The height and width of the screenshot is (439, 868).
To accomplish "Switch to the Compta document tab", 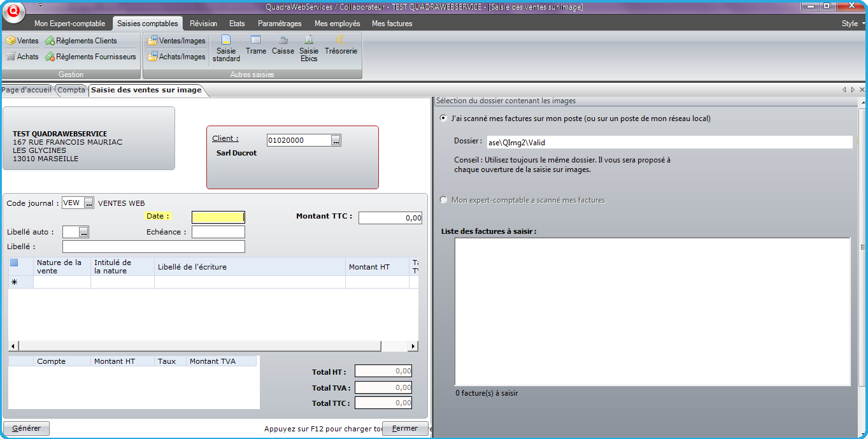I will click(71, 90).
